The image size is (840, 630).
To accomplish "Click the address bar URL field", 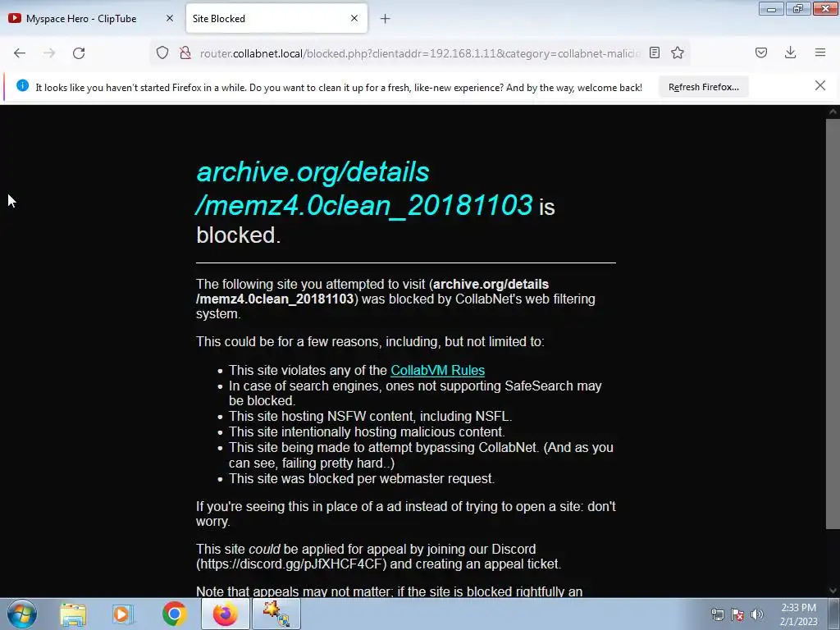I will click(x=419, y=53).
